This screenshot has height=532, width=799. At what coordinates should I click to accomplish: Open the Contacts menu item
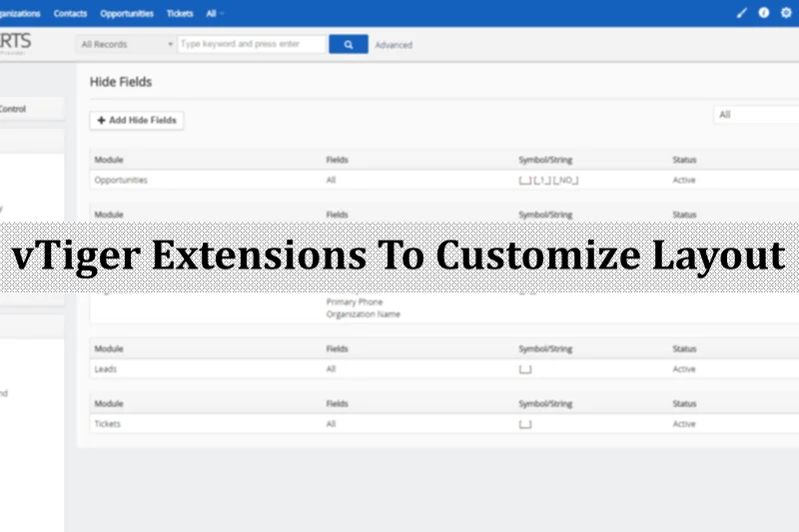tap(70, 13)
